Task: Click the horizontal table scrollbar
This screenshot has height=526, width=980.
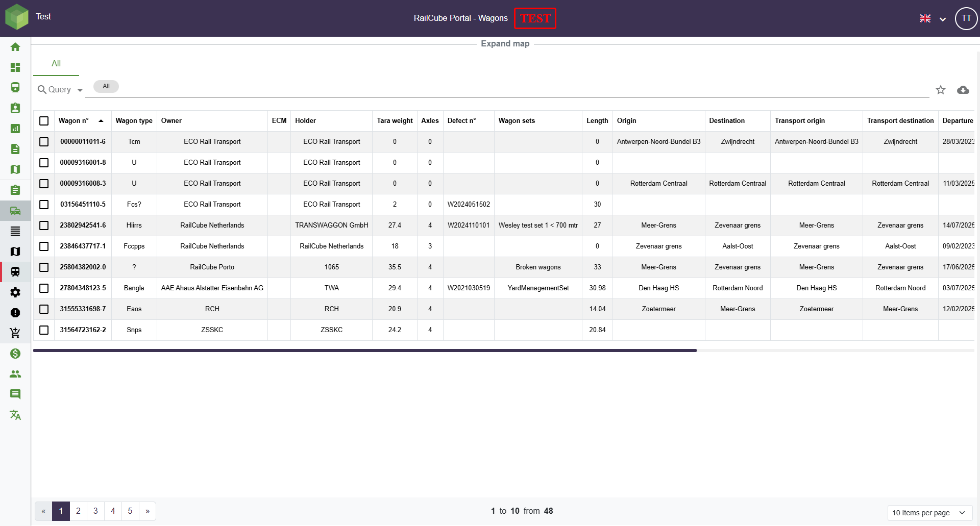Action: coord(364,350)
